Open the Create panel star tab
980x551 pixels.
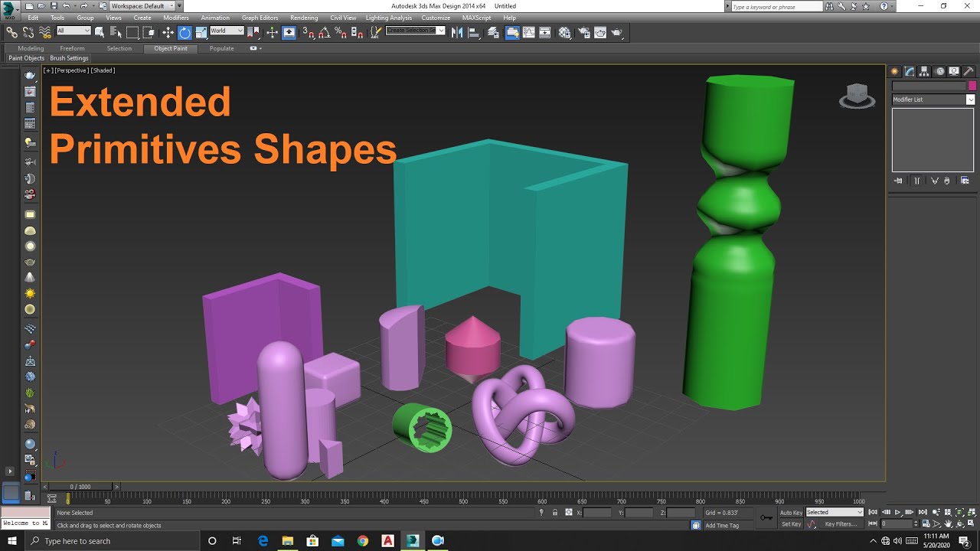tap(894, 71)
